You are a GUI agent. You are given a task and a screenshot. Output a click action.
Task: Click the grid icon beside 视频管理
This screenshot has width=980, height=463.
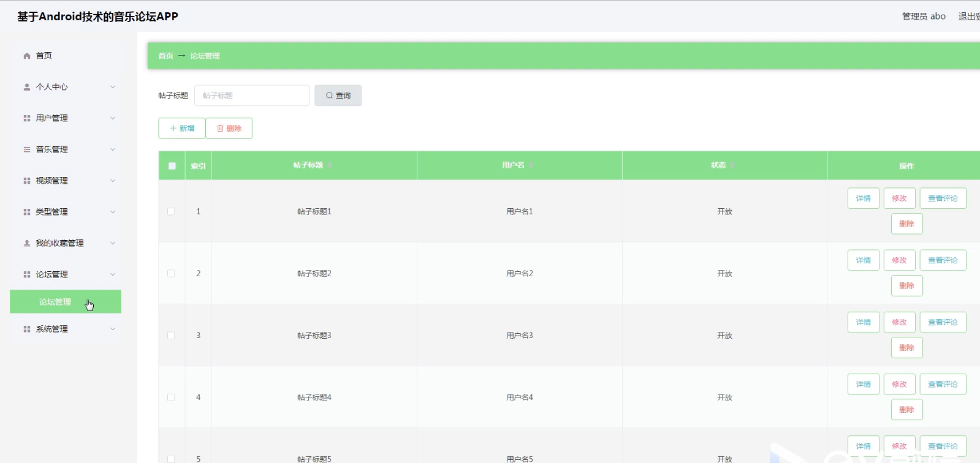[x=27, y=181]
